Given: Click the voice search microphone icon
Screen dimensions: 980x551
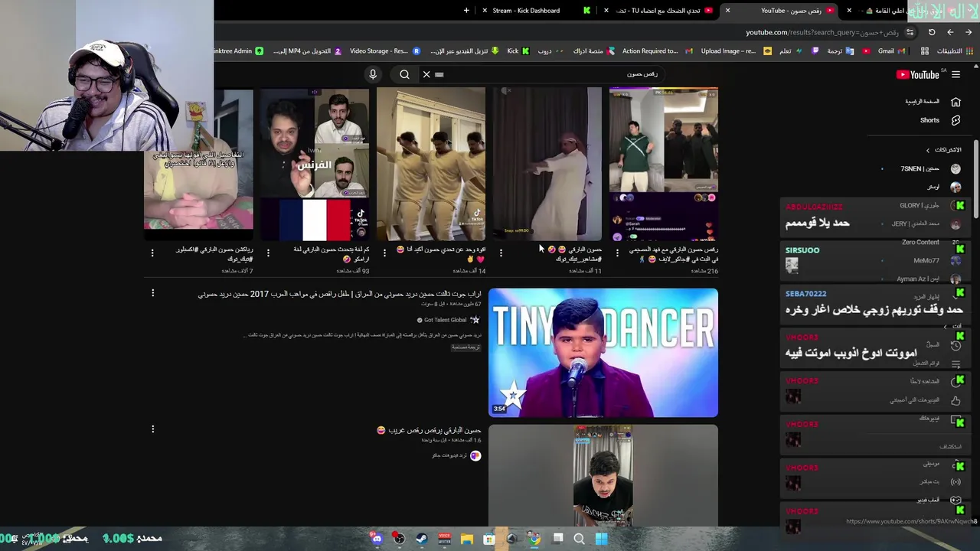Looking at the screenshot, I should coord(373,74).
